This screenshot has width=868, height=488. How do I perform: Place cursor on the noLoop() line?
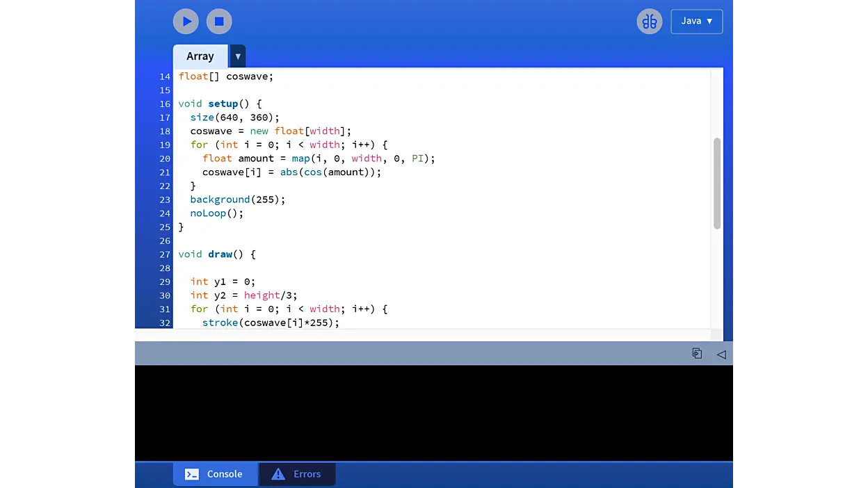click(217, 213)
